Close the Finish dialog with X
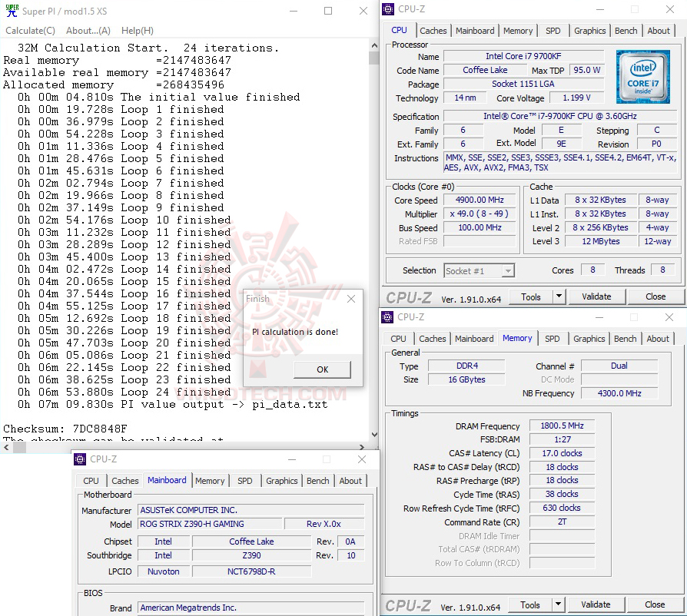Viewport: 687px width, 616px height. coord(351,299)
